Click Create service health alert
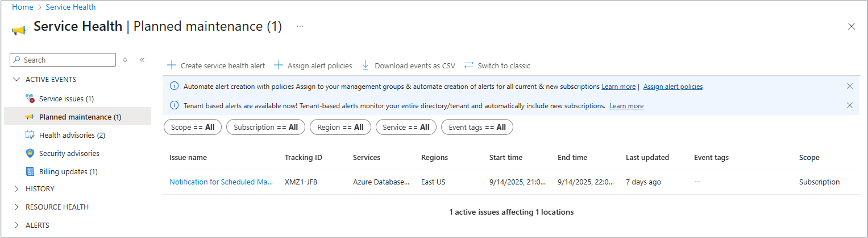 pos(217,65)
